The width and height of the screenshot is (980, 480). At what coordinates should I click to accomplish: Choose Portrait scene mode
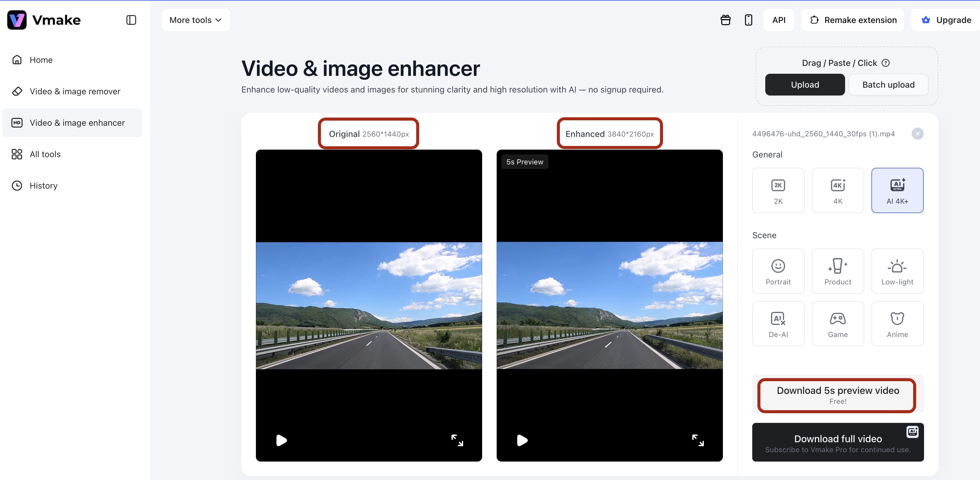point(778,271)
